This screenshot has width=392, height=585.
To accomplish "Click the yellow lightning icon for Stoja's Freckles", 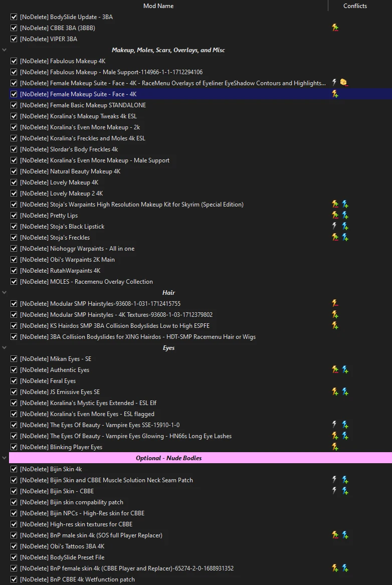I will [x=335, y=237].
